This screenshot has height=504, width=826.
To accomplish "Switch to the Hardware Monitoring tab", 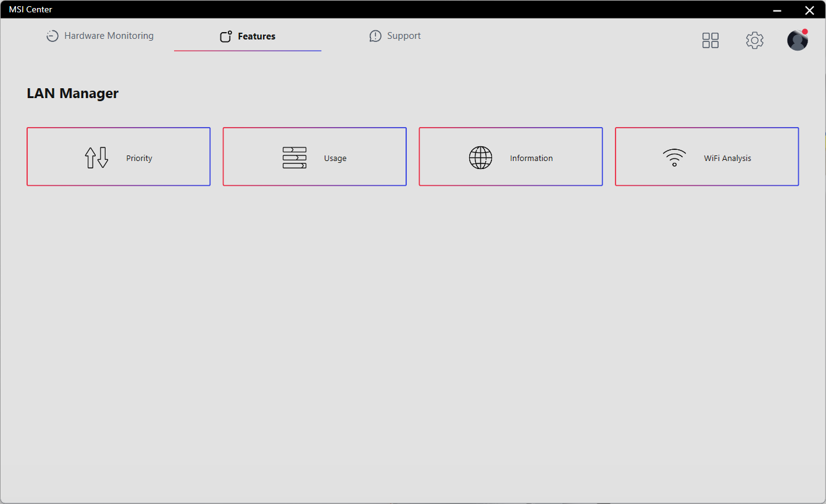I will pos(100,36).
